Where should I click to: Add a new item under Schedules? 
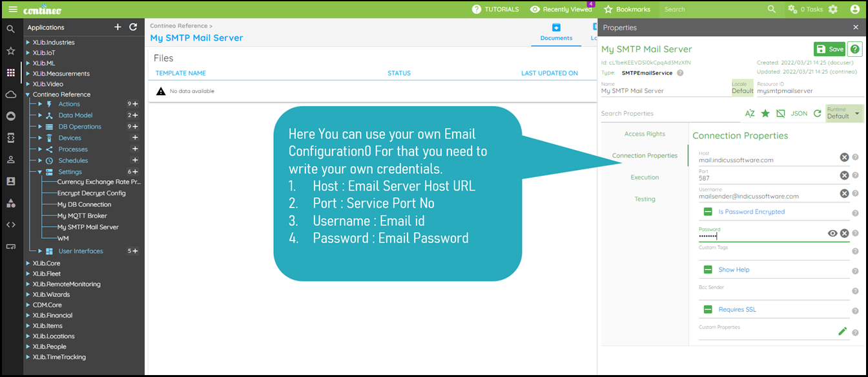(135, 160)
